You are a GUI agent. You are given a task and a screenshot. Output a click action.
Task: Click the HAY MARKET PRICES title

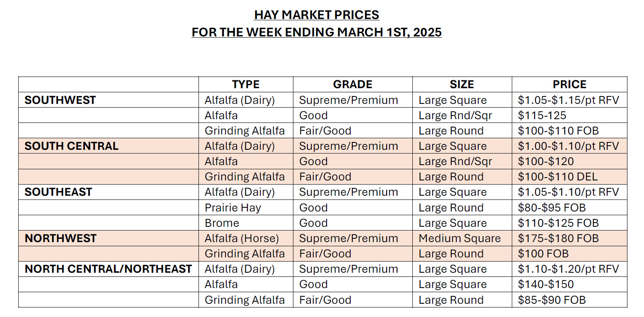click(x=317, y=15)
